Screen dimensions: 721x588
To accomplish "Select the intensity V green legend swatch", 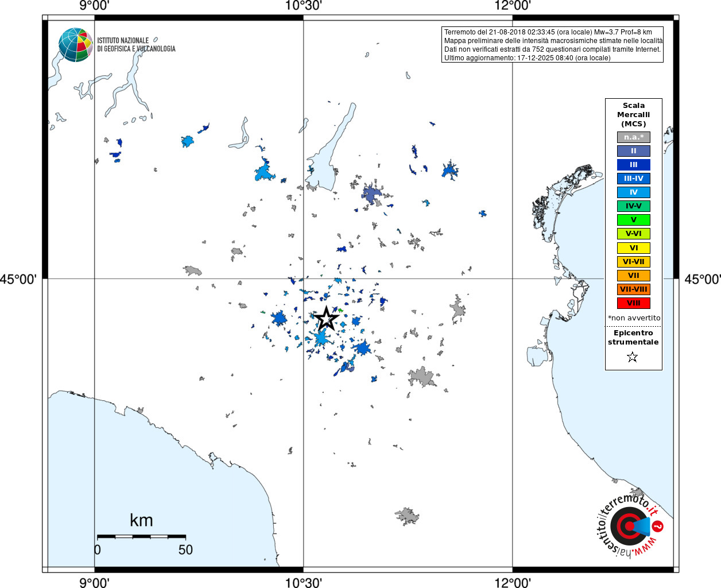I will point(634,220).
